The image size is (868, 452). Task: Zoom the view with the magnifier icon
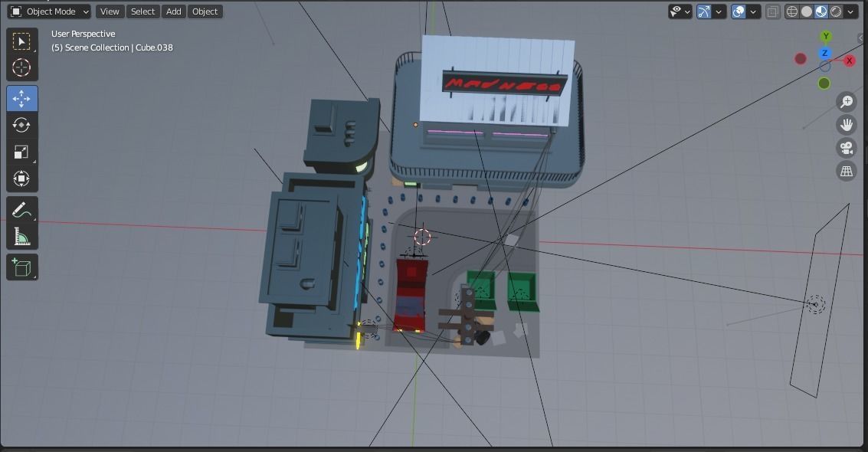846,100
